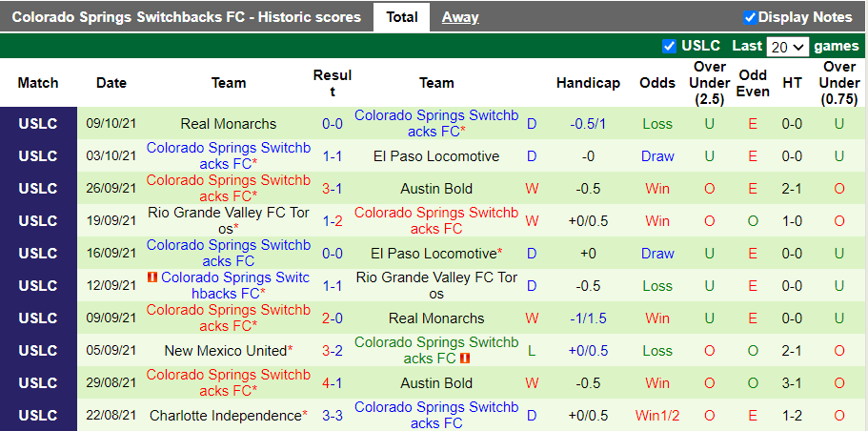Switch to the Total tab

coord(401,17)
